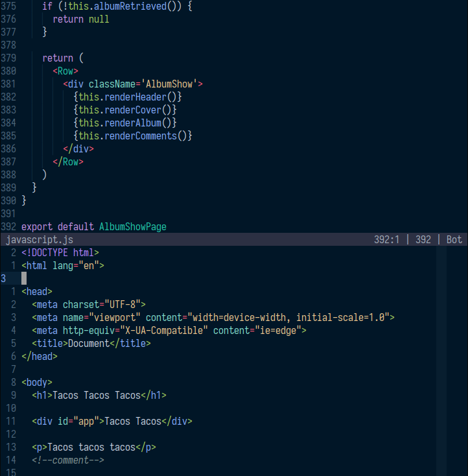Click the opening <head> tag
This screenshot has width=468, height=476.
37,292
